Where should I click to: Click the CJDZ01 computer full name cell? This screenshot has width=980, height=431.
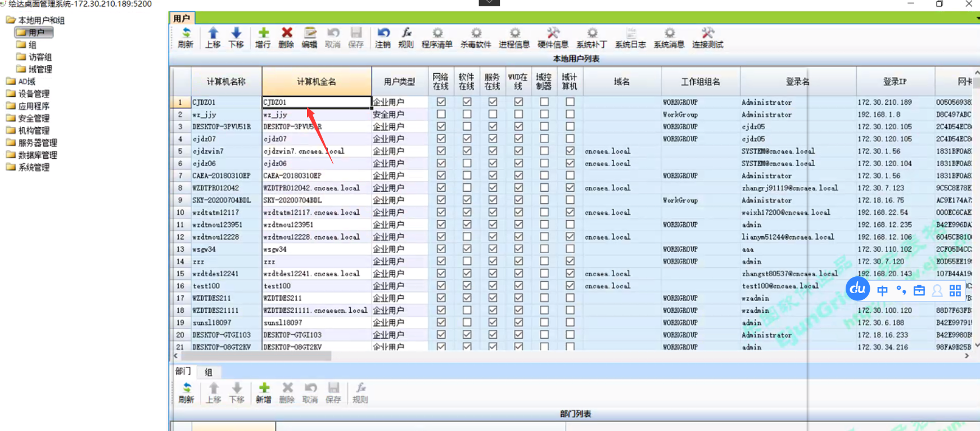317,102
